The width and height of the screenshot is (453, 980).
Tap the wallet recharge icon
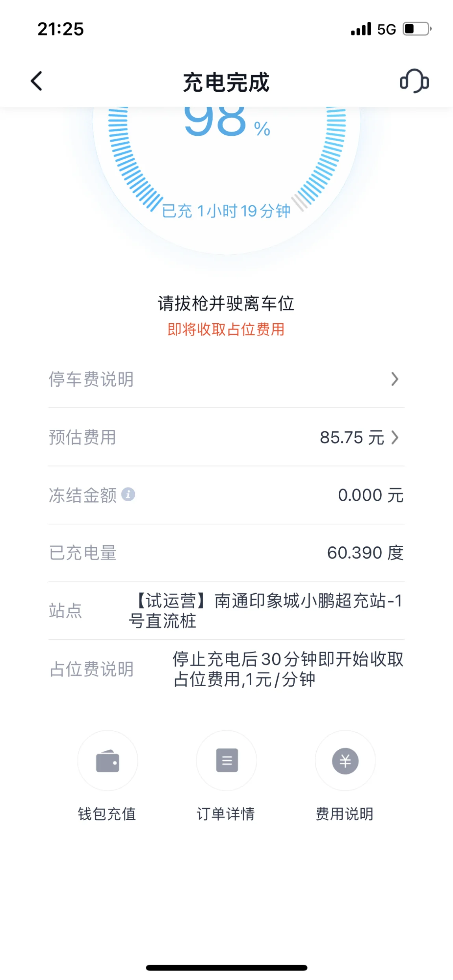click(108, 760)
